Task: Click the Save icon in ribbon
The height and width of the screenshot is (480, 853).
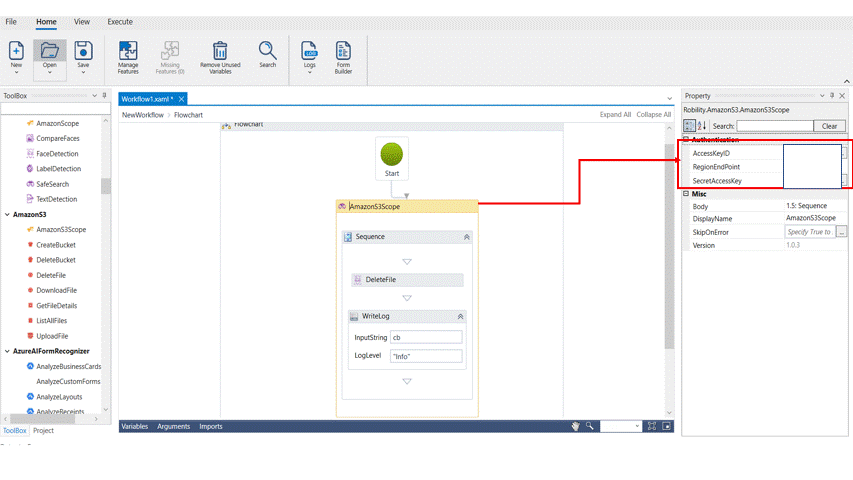Action: pyautogui.click(x=84, y=51)
